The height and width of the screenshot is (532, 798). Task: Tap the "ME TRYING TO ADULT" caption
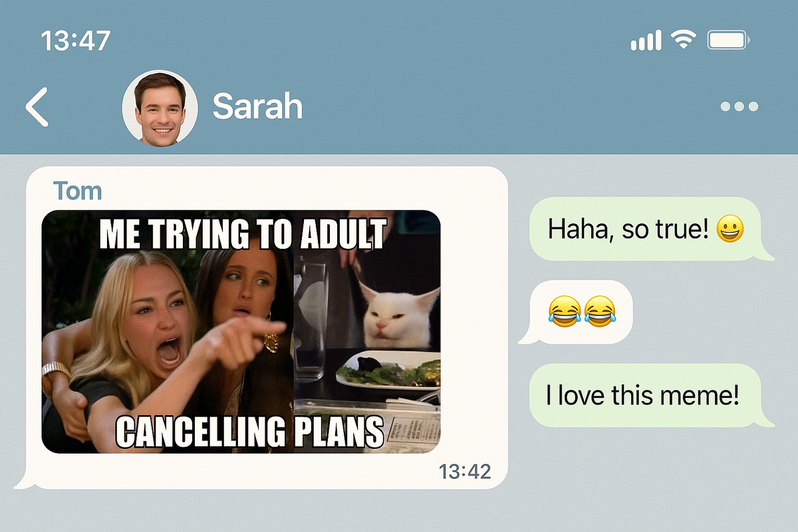[243, 234]
